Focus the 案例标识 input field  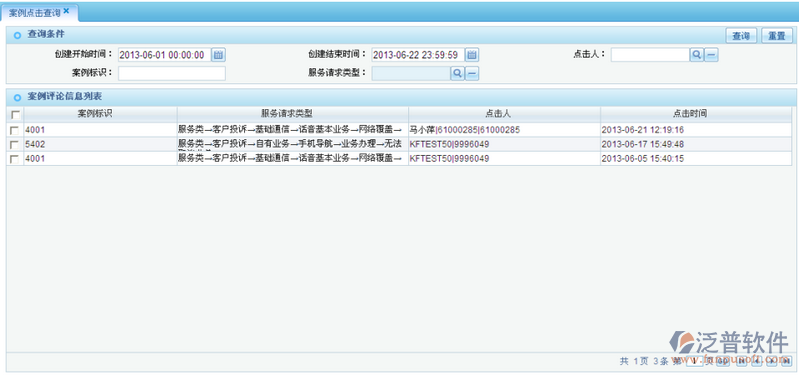click(172, 73)
